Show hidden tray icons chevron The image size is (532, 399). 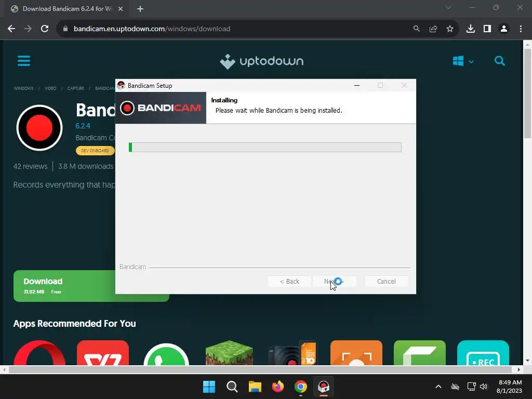click(x=438, y=387)
